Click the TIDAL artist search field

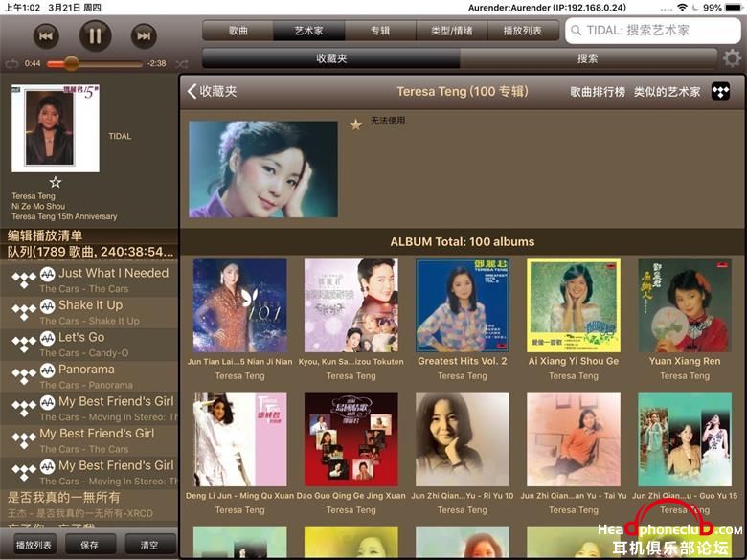[653, 31]
